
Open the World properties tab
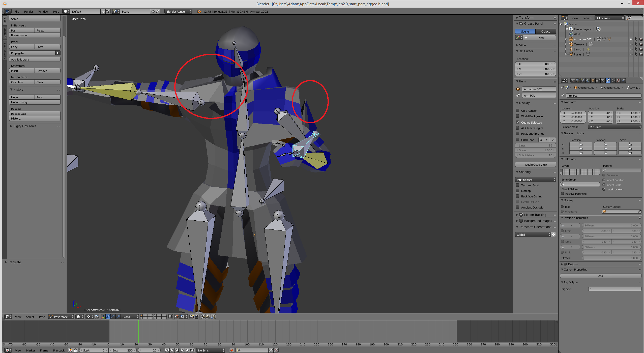point(588,80)
